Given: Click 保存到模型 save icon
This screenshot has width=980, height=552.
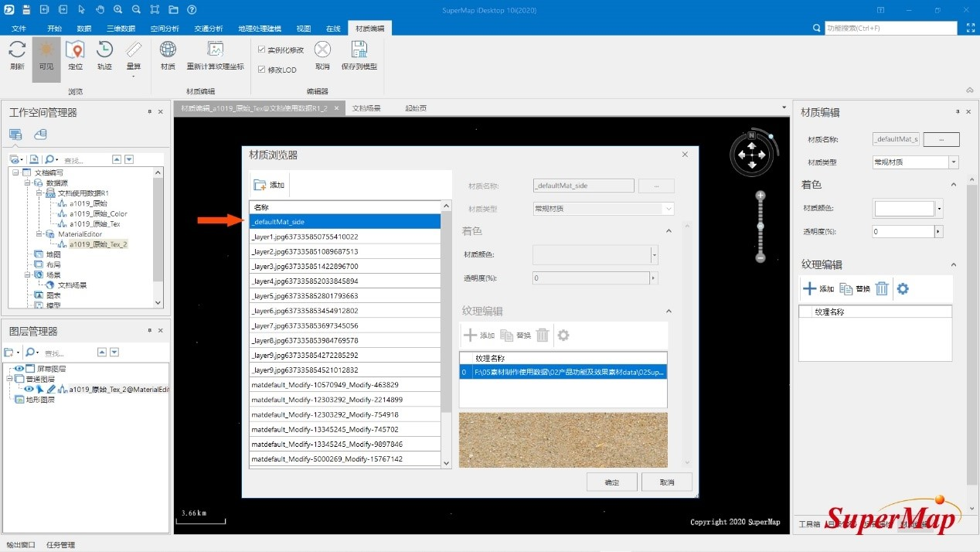Looking at the screenshot, I should pos(359,50).
